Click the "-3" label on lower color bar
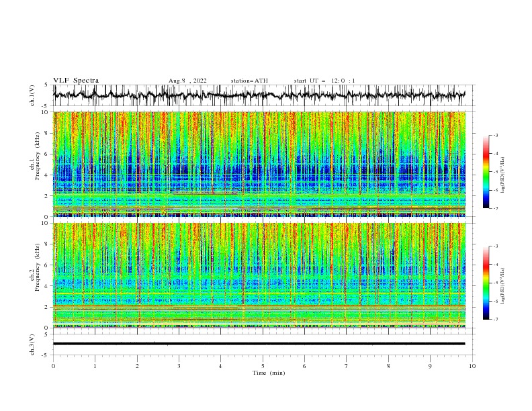532x411 pixels. [x=496, y=246]
